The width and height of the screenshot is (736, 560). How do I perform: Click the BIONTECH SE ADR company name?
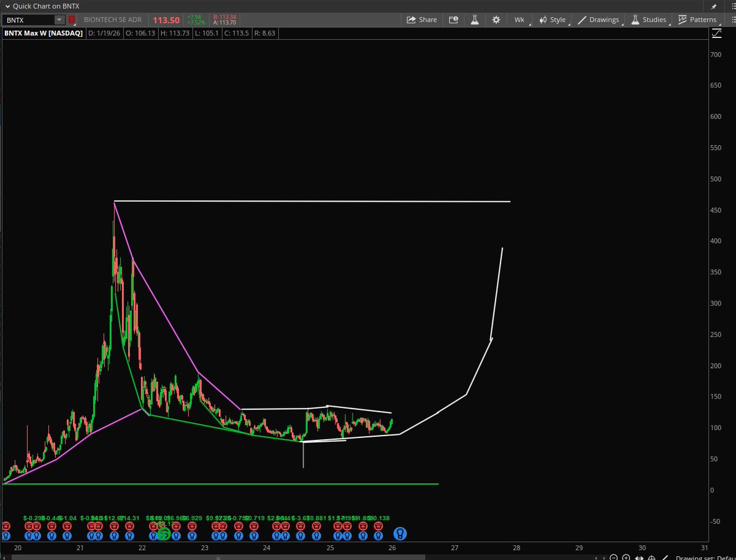click(113, 20)
